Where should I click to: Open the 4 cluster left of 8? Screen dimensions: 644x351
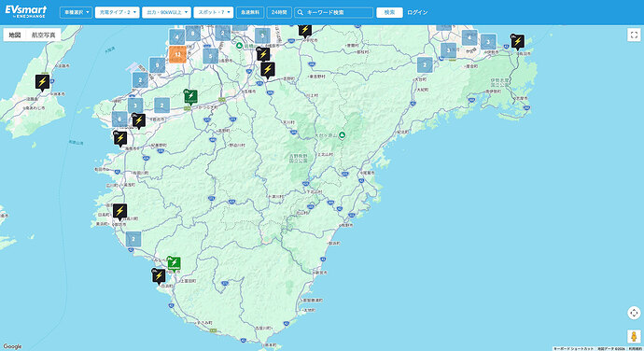177,36
